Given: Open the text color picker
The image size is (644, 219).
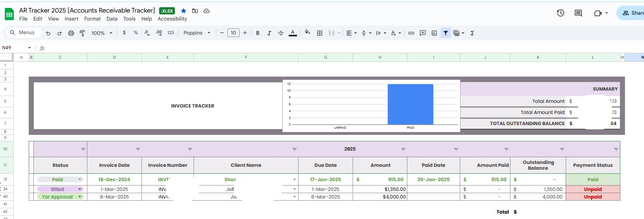Looking at the screenshot, I should tap(293, 33).
